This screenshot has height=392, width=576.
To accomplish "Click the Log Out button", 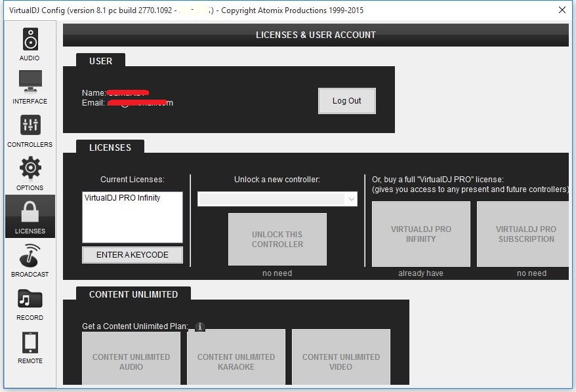I will (x=346, y=100).
